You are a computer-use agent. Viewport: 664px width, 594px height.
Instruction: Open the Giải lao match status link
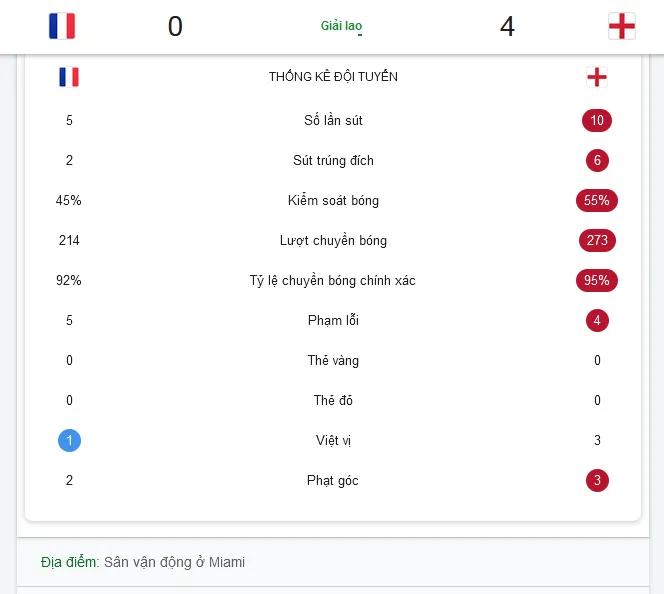coord(341,26)
